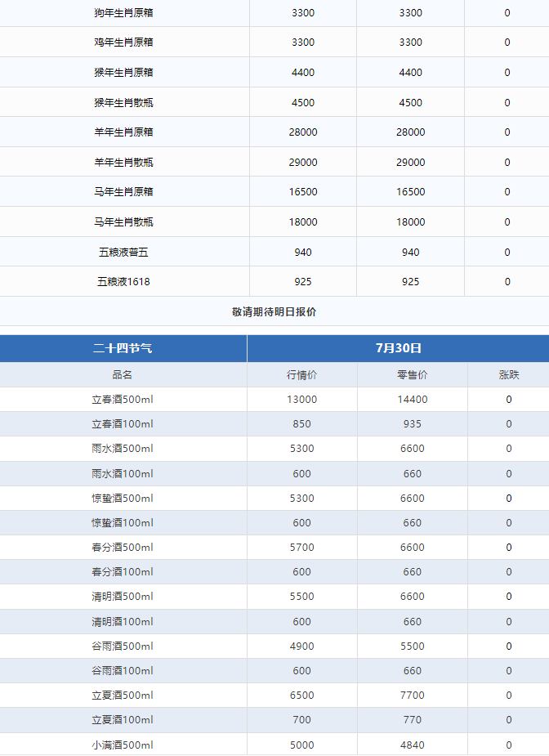Image resolution: width=549 pixels, height=756 pixels.
Task: Click the 4400 market price of 猴年生肖原箱
Action: (303, 72)
